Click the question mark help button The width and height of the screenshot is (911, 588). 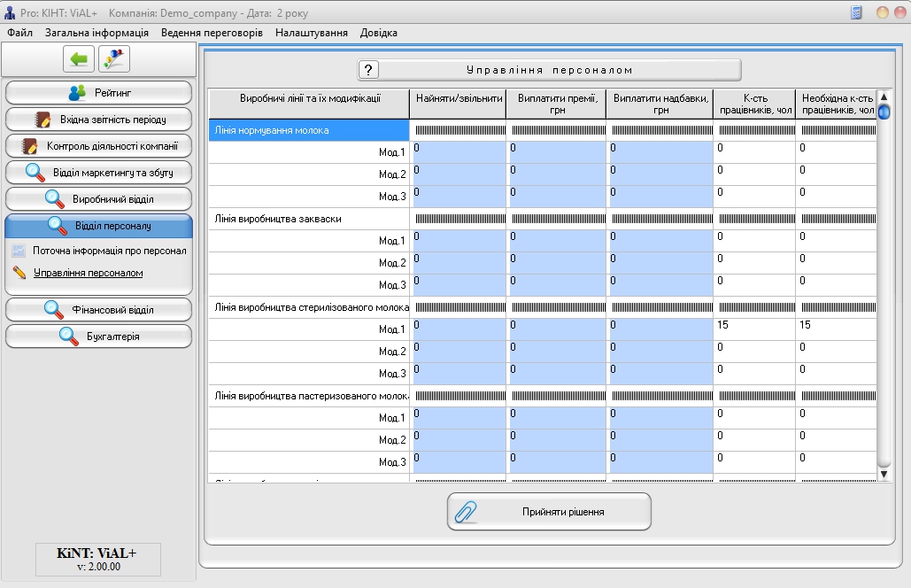pos(369,70)
